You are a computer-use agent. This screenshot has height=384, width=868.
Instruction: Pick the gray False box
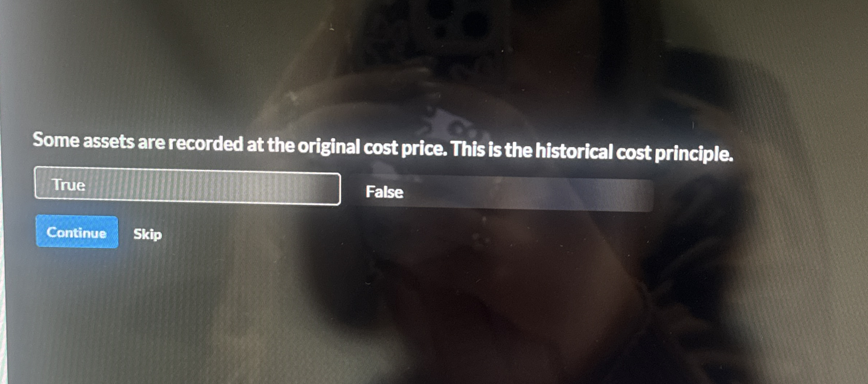[x=501, y=192]
